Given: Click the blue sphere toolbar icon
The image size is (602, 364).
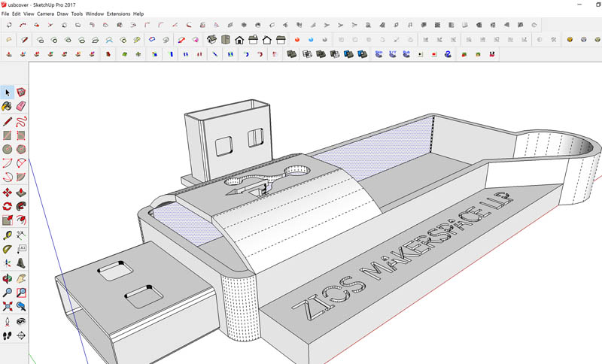Looking at the screenshot, I should coord(311,40).
